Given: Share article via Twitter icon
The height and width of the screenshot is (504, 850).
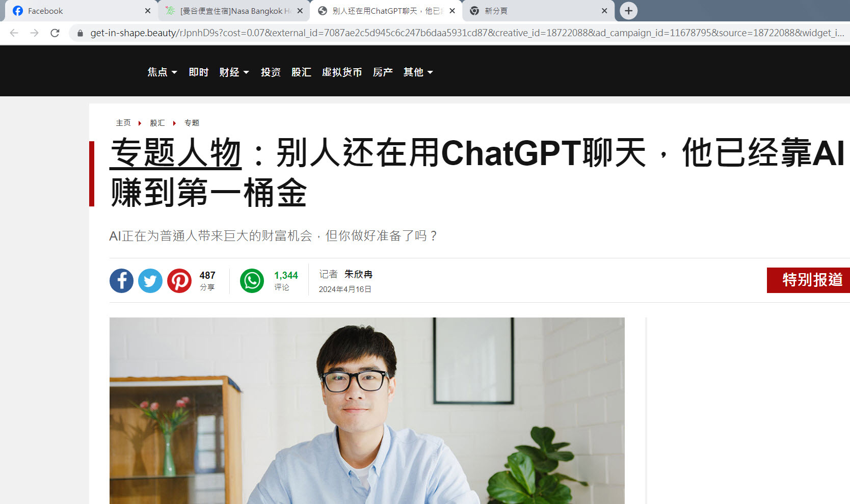Looking at the screenshot, I should click(150, 281).
